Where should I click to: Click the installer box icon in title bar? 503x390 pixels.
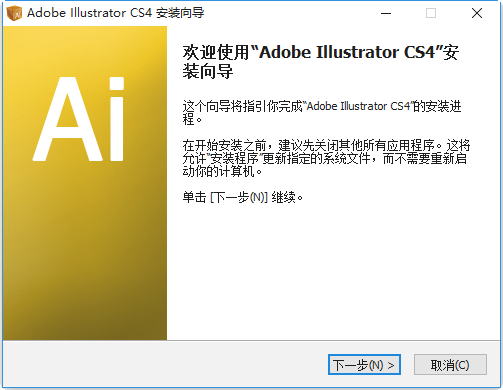click(14, 13)
